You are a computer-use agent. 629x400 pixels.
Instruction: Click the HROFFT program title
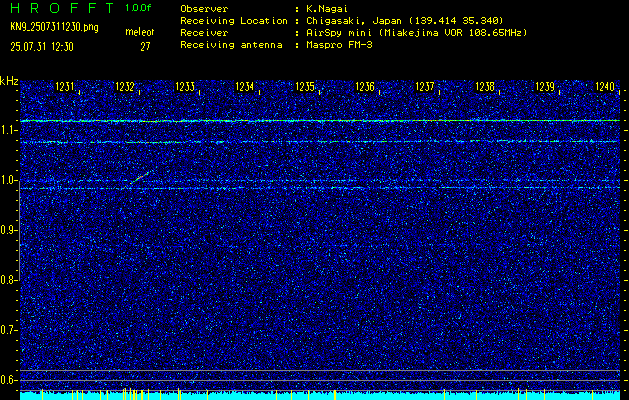62,8
